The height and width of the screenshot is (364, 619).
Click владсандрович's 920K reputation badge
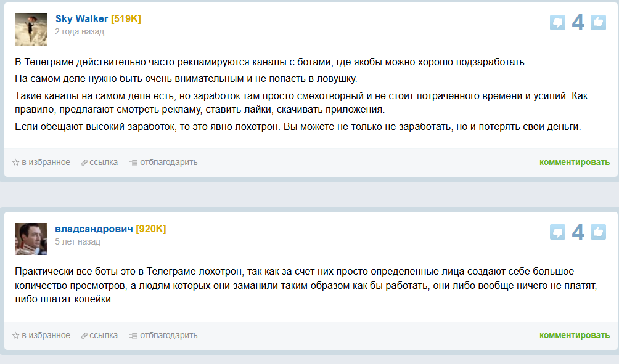click(x=150, y=229)
